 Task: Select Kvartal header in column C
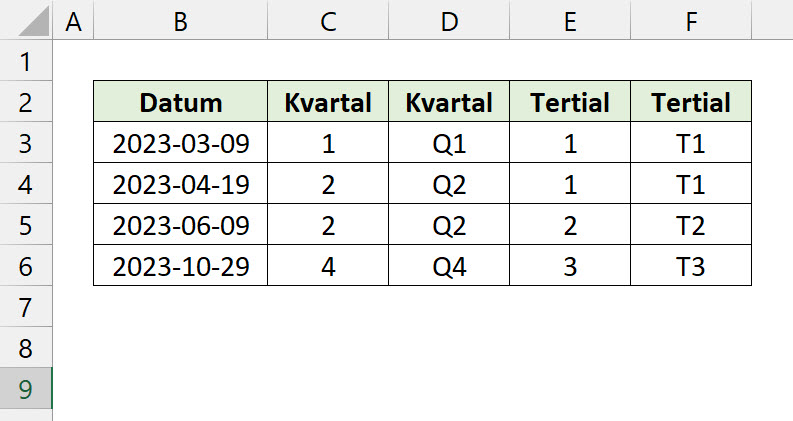coord(328,102)
